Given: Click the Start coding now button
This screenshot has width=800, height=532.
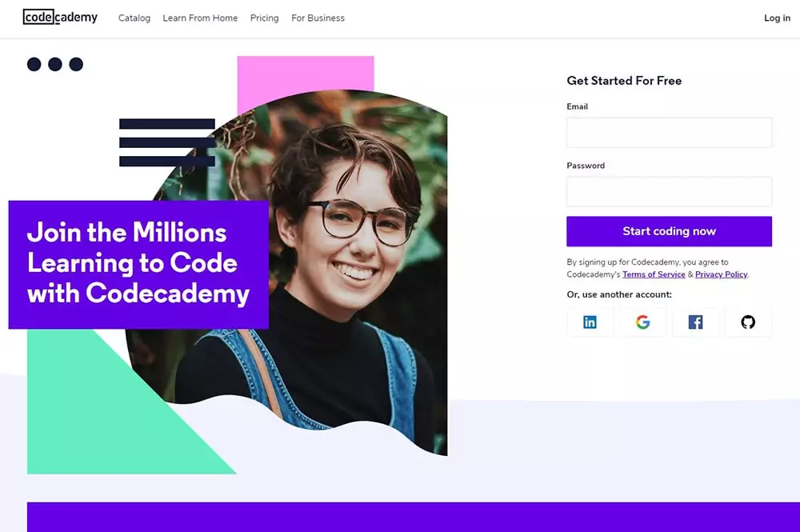Looking at the screenshot, I should 669,231.
